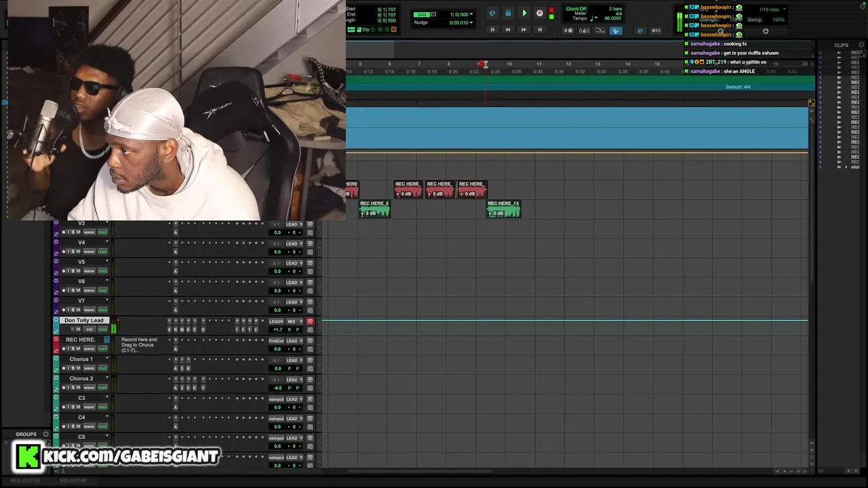Select the REC HERE_13 clip
Image resolution: width=868 pixels, height=488 pixels.
click(x=503, y=208)
